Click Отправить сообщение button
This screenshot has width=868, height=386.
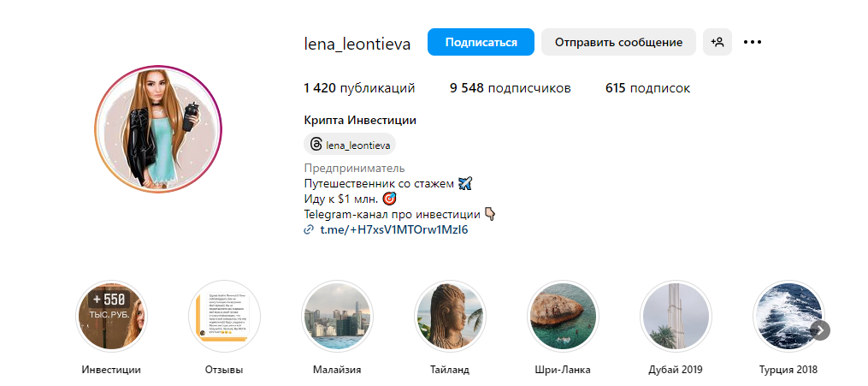(618, 42)
